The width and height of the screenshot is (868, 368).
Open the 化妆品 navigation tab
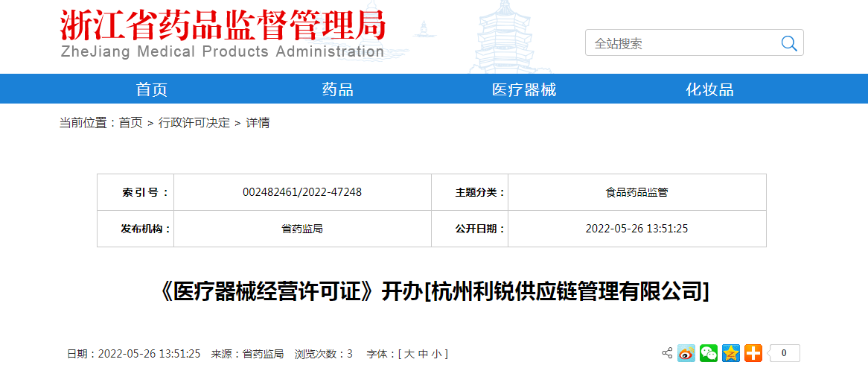[x=709, y=89]
